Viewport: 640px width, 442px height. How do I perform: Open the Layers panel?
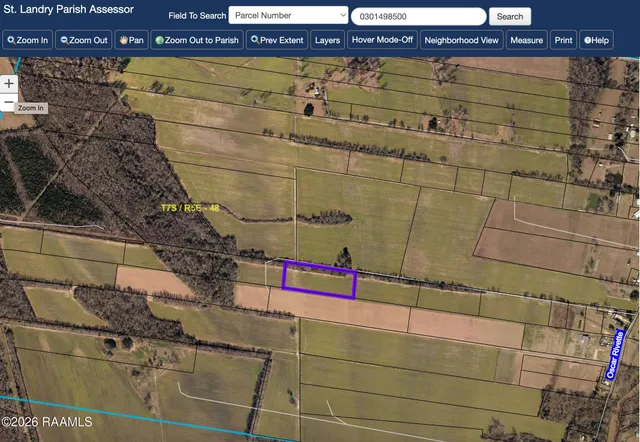pyautogui.click(x=327, y=40)
